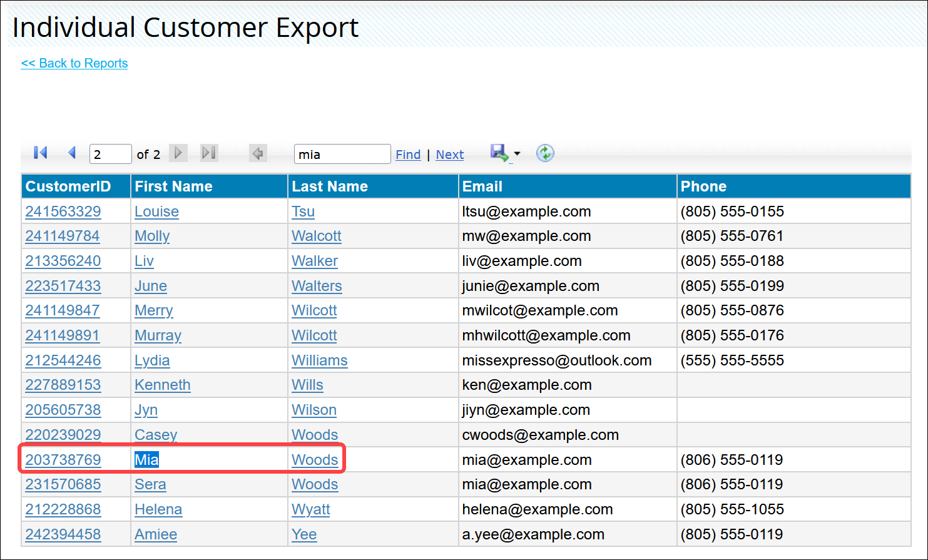Click last name Tsu
This screenshot has height=560, width=928.
tap(303, 211)
